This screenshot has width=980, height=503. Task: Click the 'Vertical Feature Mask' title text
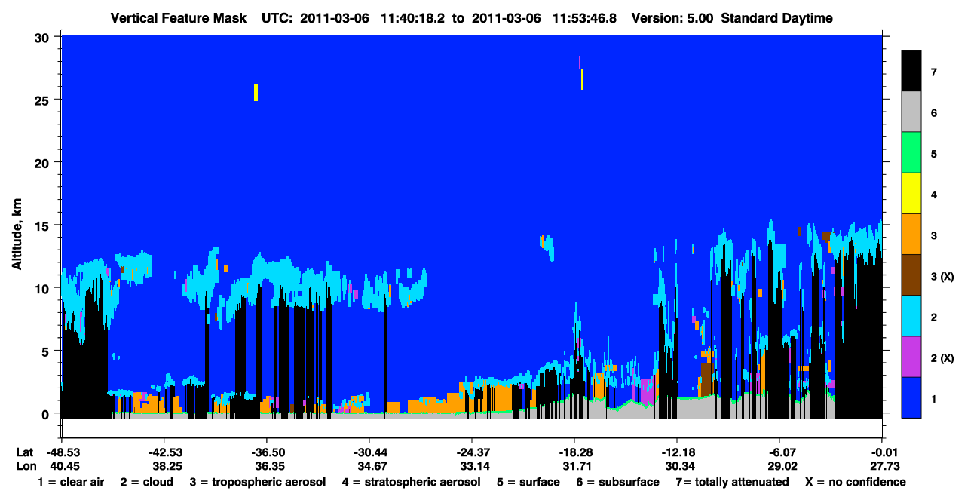pyautogui.click(x=178, y=18)
